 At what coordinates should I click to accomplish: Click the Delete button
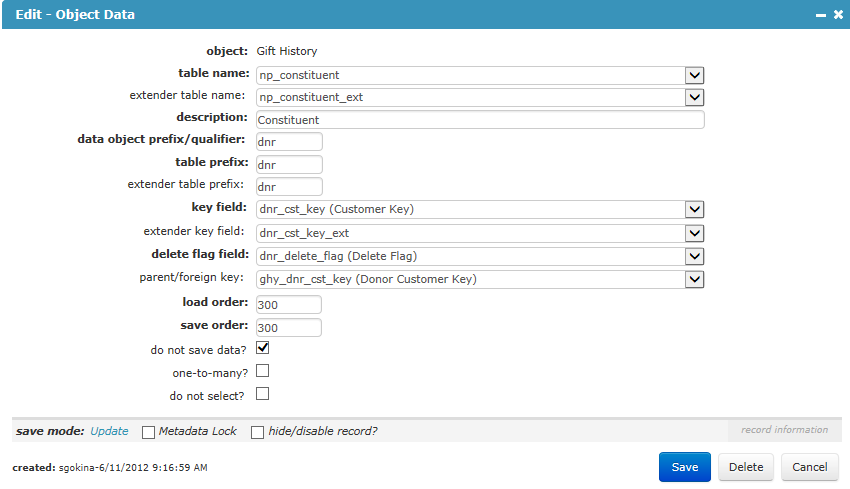[746, 467]
